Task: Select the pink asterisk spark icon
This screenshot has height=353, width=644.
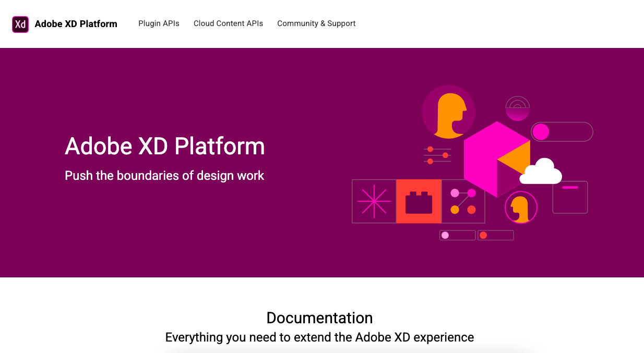Action: pos(374,201)
